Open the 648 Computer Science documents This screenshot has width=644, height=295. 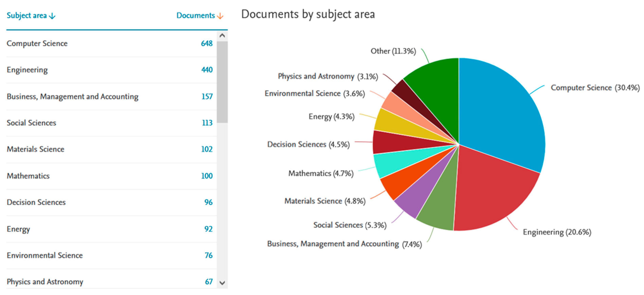click(x=207, y=44)
